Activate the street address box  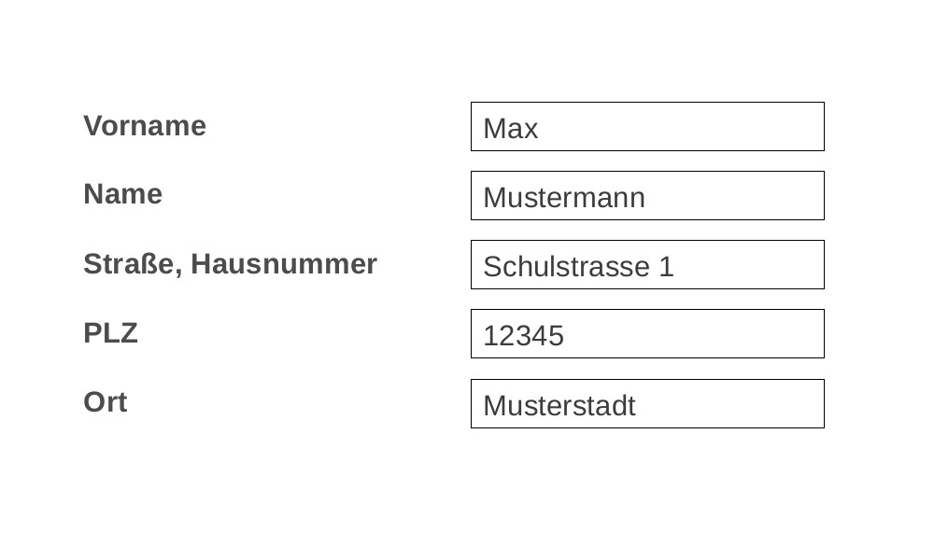(647, 264)
